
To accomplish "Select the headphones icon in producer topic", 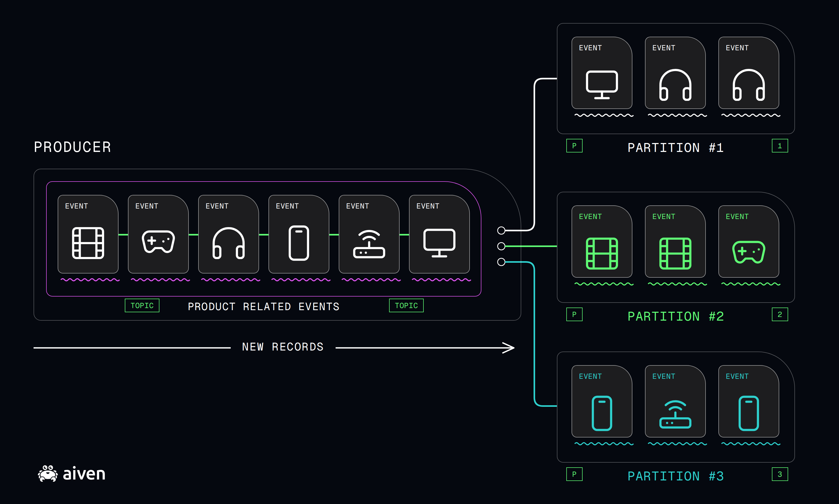I will pyautogui.click(x=229, y=243).
